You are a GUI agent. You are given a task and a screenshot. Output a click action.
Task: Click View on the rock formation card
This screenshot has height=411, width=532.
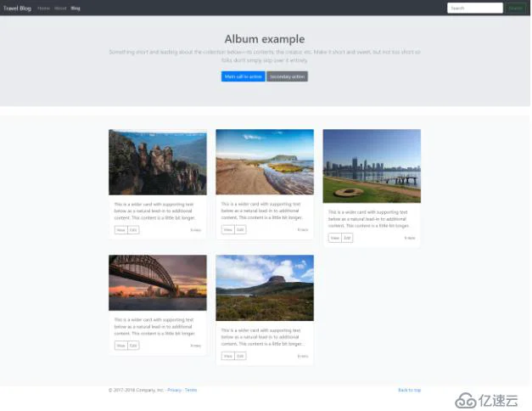(120, 230)
